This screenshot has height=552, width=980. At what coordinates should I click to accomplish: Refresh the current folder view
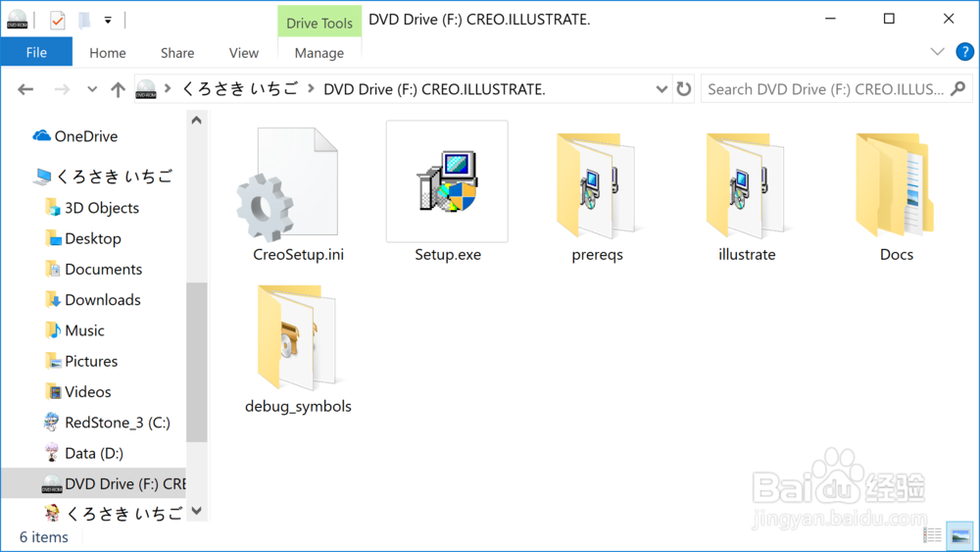pyautogui.click(x=684, y=89)
